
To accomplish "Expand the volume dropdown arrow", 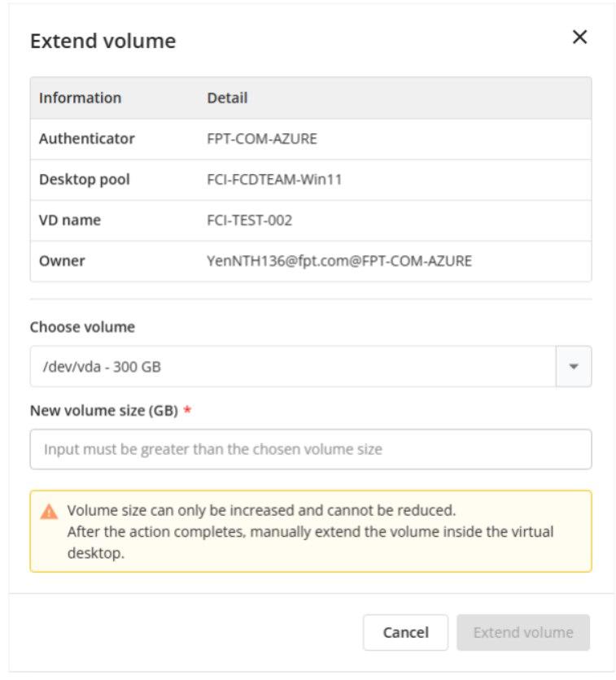I will [x=574, y=367].
